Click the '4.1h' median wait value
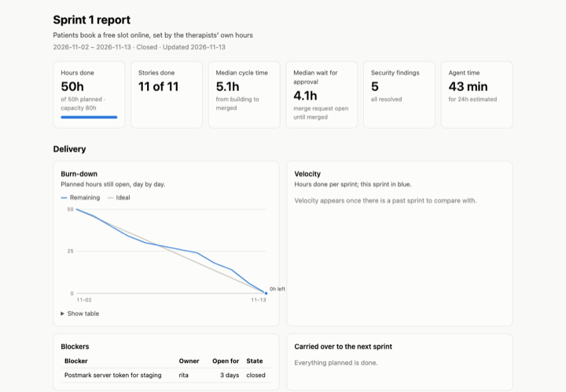Viewport: 566px width, 392px height. (x=305, y=96)
